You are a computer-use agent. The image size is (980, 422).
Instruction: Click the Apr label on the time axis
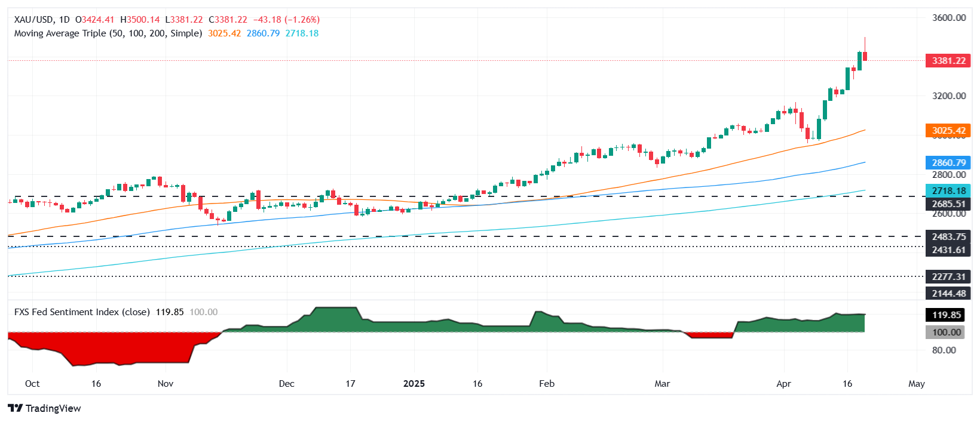click(783, 384)
